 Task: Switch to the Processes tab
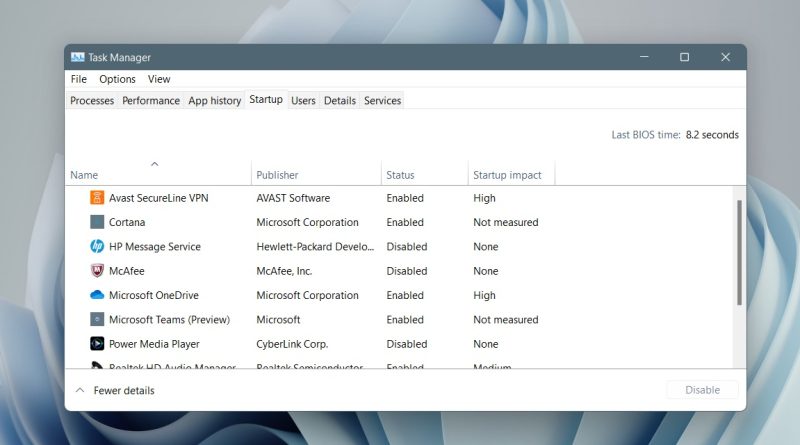tap(92, 101)
